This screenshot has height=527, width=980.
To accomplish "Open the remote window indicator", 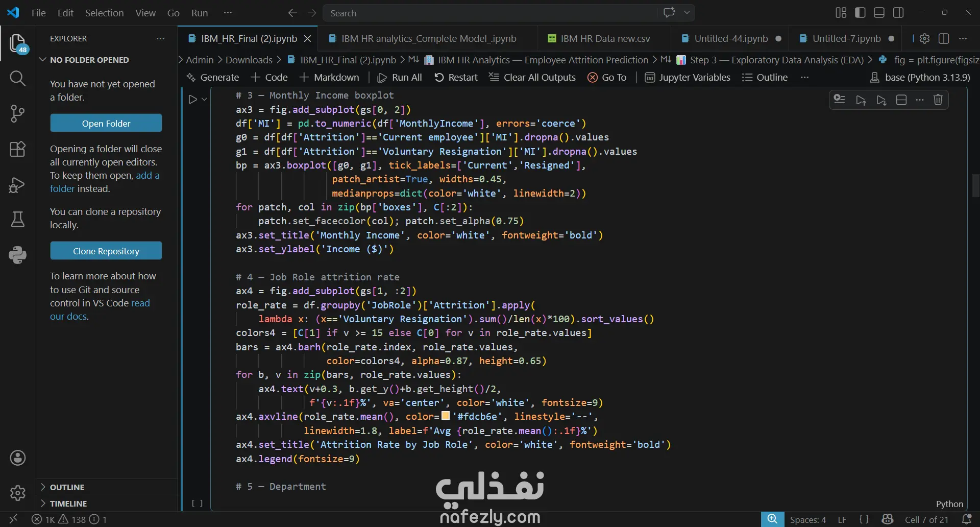I will 13,519.
